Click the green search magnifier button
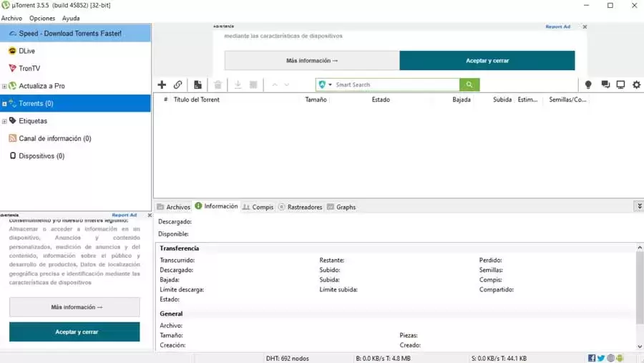This screenshot has height=363, width=644. click(x=469, y=84)
